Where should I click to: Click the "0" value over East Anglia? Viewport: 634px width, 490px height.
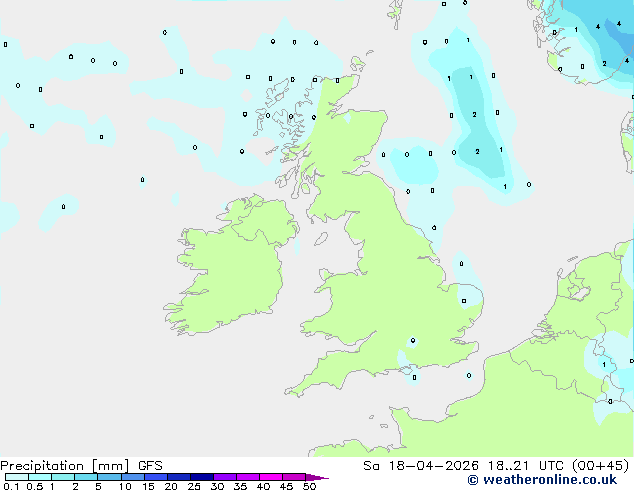pos(464,301)
